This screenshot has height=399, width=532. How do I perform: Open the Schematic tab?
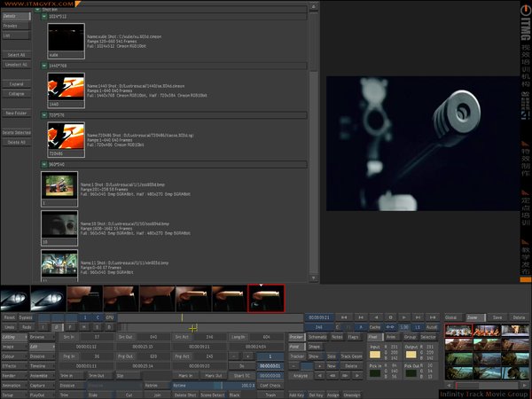(x=317, y=337)
